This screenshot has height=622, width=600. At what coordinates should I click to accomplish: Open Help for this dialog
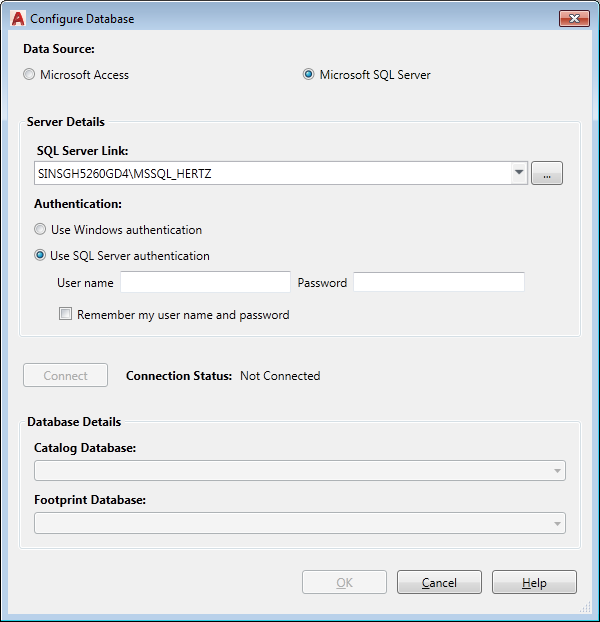pos(534,582)
